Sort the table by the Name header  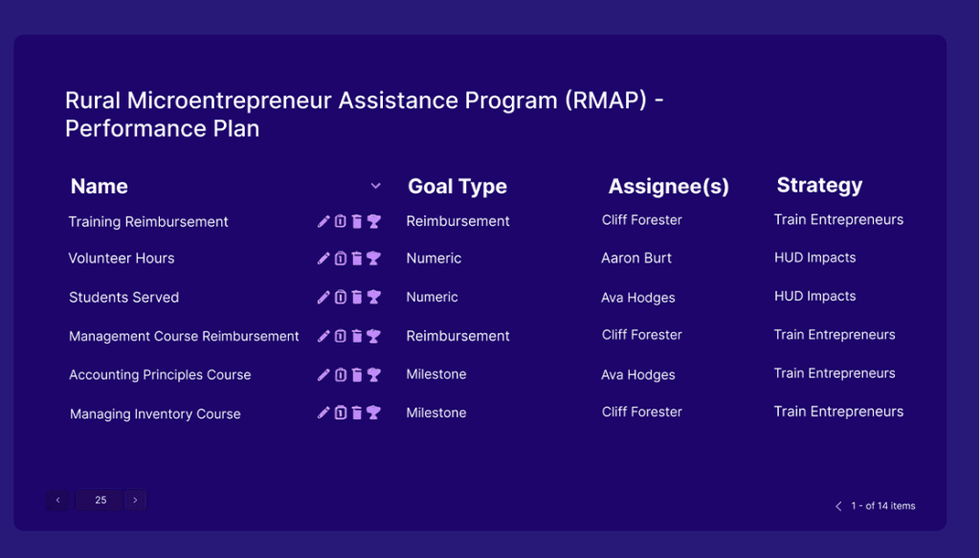point(99,186)
